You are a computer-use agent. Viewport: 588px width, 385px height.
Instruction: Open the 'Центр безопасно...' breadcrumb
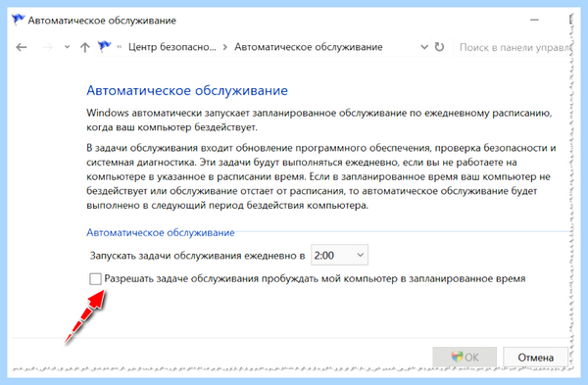(x=172, y=47)
